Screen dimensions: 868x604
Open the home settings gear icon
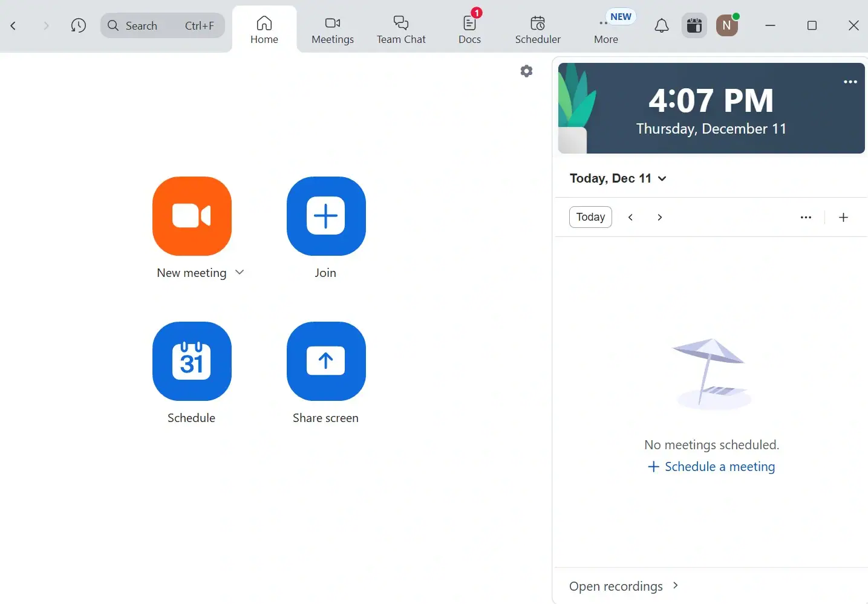point(526,71)
